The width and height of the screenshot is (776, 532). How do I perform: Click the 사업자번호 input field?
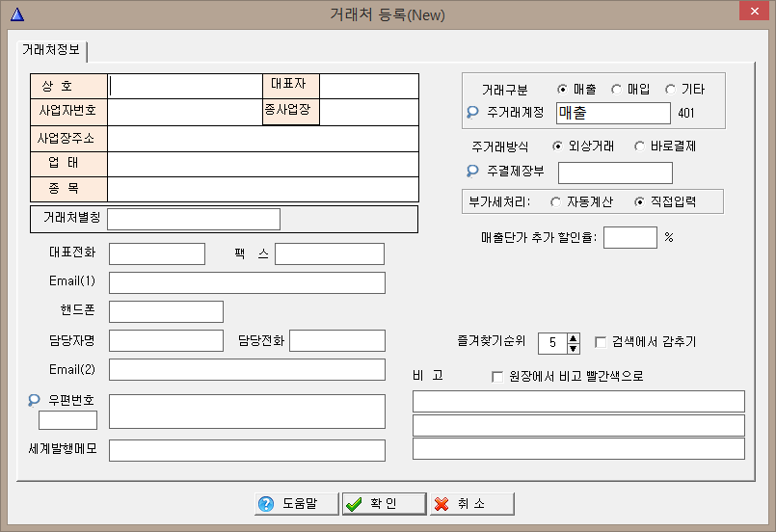coord(184,113)
